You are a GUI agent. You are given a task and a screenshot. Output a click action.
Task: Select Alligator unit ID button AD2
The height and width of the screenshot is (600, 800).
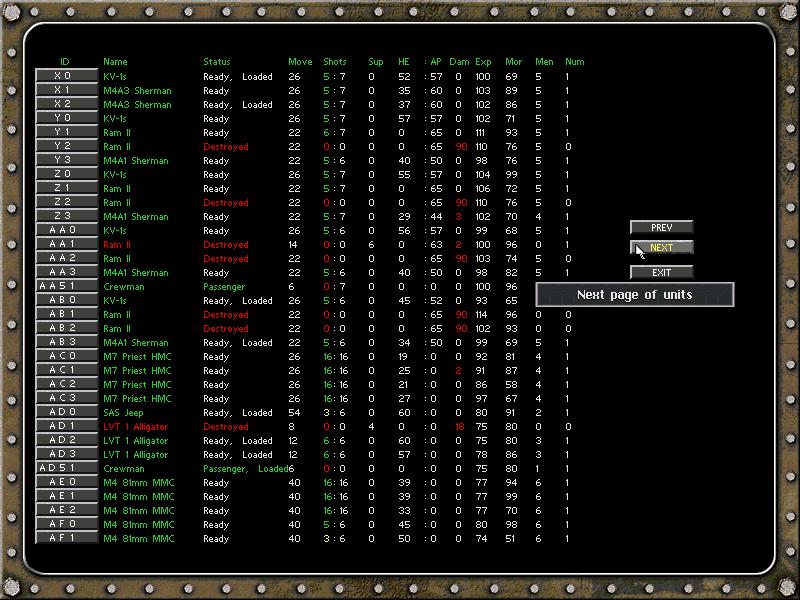[x=66, y=440]
